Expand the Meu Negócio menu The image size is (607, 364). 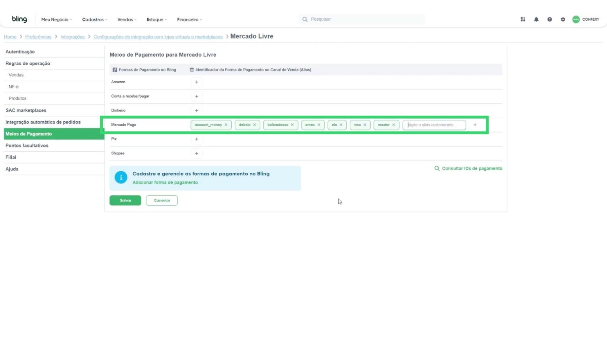pyautogui.click(x=57, y=19)
